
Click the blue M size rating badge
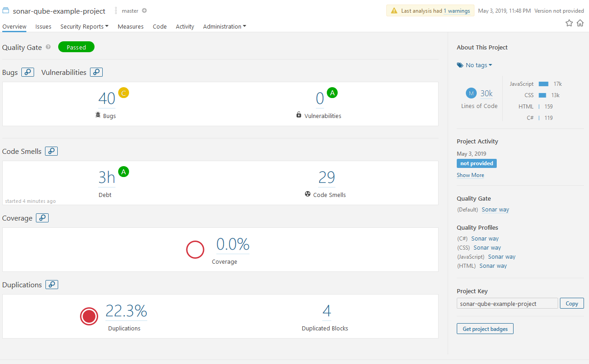click(471, 93)
